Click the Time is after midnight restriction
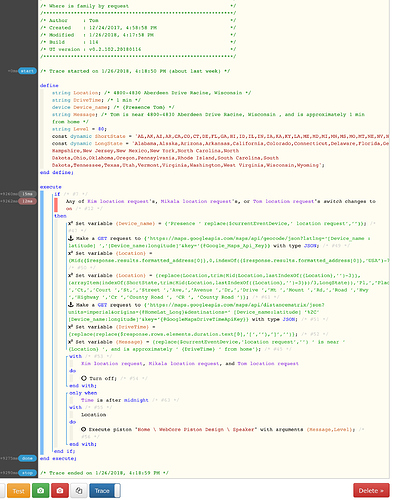Image resolution: width=401 pixels, height=500 pixels. click(115, 400)
